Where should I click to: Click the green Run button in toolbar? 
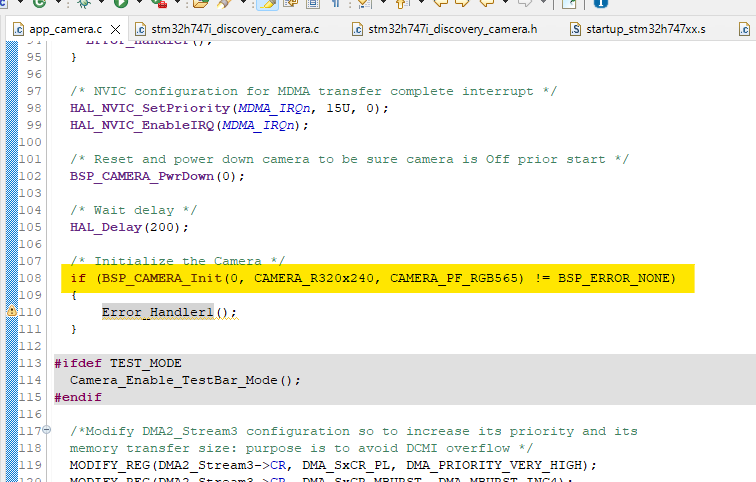tap(121, 3)
